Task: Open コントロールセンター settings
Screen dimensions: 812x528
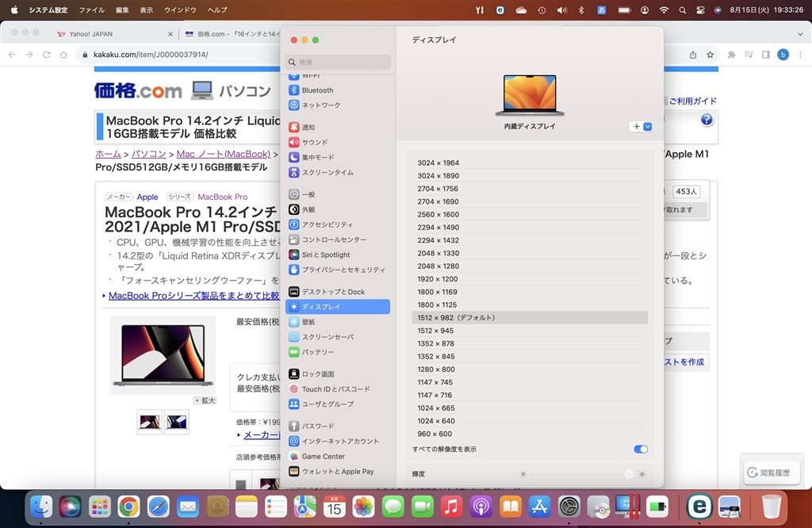Action: tap(338, 239)
